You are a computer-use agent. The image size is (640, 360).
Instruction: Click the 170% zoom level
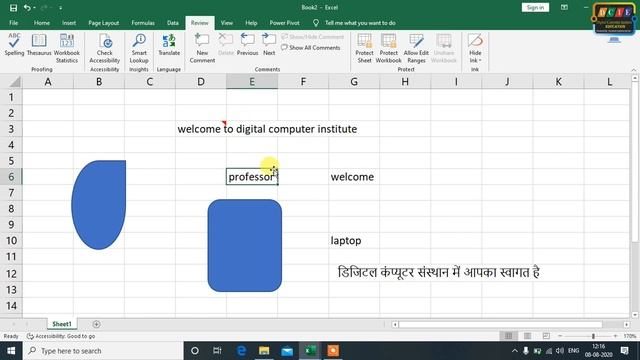[629, 336]
